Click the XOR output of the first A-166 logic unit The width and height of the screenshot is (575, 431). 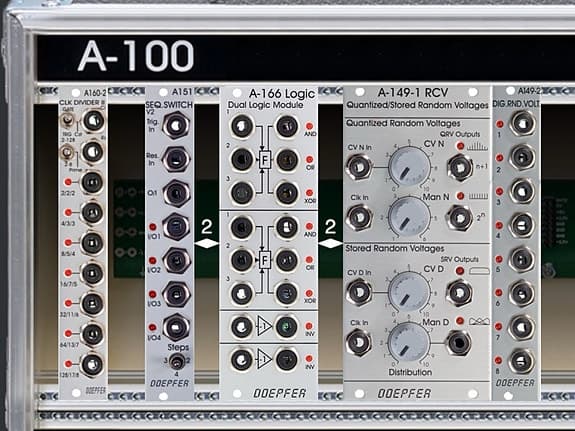click(x=287, y=193)
